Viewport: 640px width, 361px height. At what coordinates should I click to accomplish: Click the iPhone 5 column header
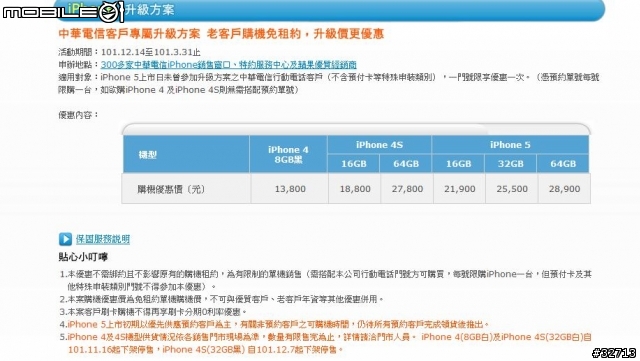510,145
